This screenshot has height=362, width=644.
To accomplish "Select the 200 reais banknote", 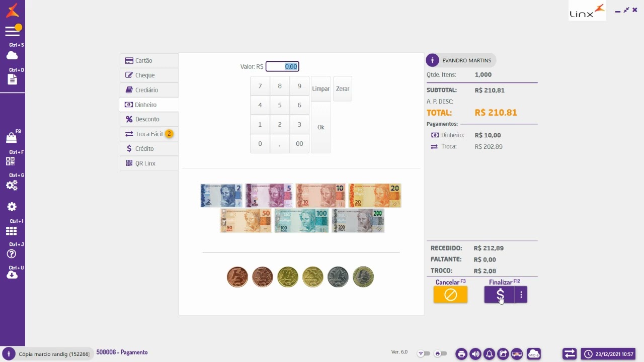I will point(358,221).
